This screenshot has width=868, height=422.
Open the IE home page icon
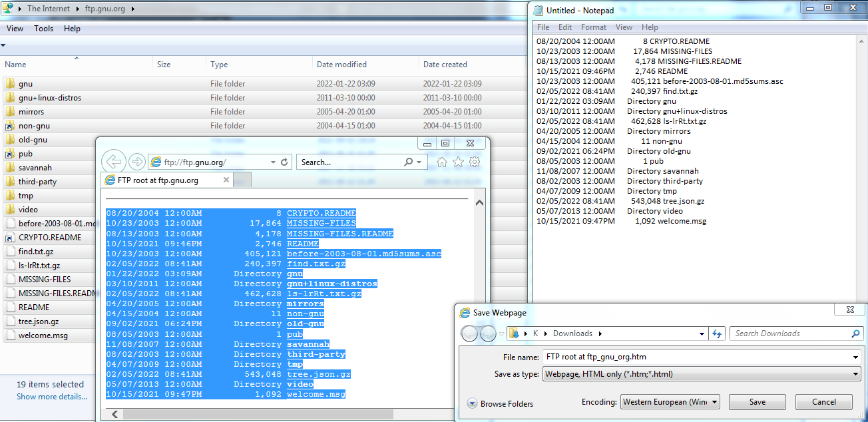coord(441,162)
